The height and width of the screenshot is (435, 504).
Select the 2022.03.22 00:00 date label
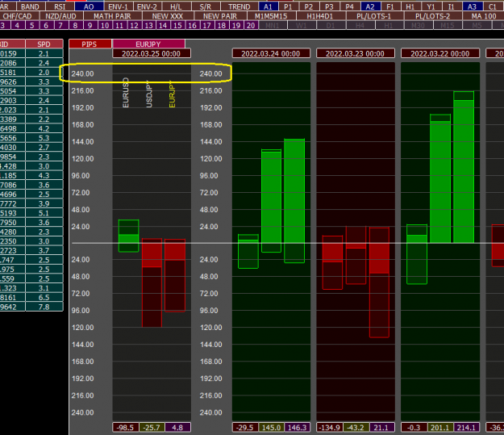pos(440,53)
